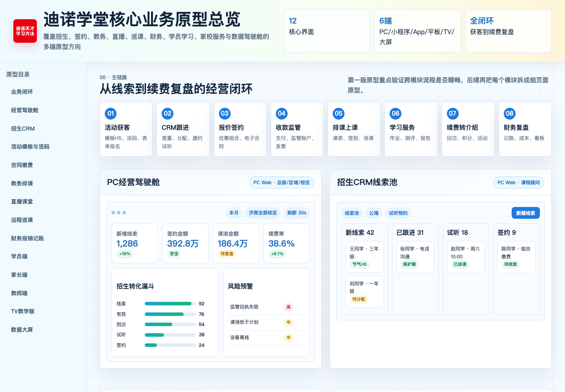
Task: Open the 赵同学 · 周六 10:00 card
Action: pos(466,257)
